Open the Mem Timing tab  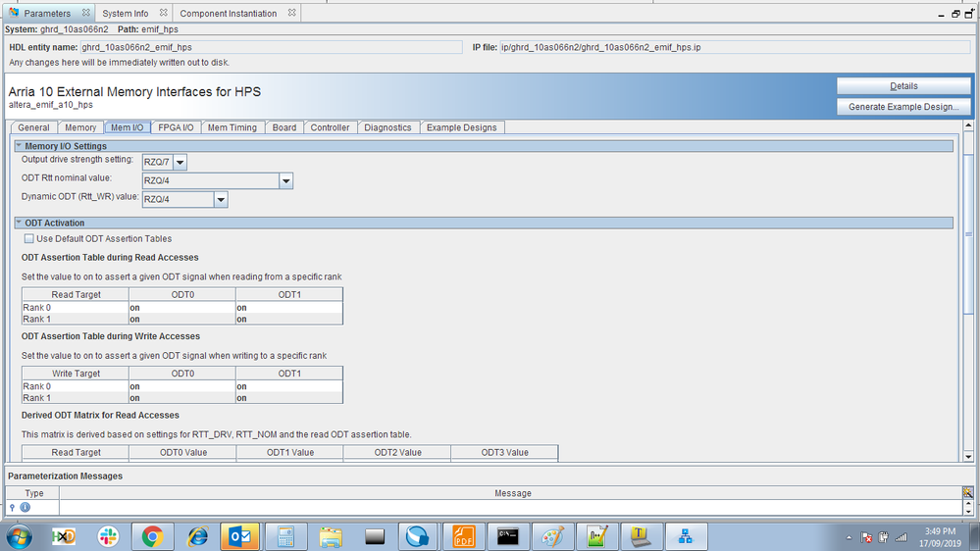pos(232,127)
